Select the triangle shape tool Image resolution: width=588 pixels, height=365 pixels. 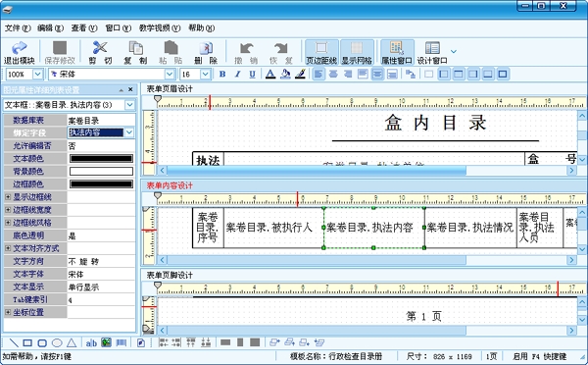tap(72, 342)
